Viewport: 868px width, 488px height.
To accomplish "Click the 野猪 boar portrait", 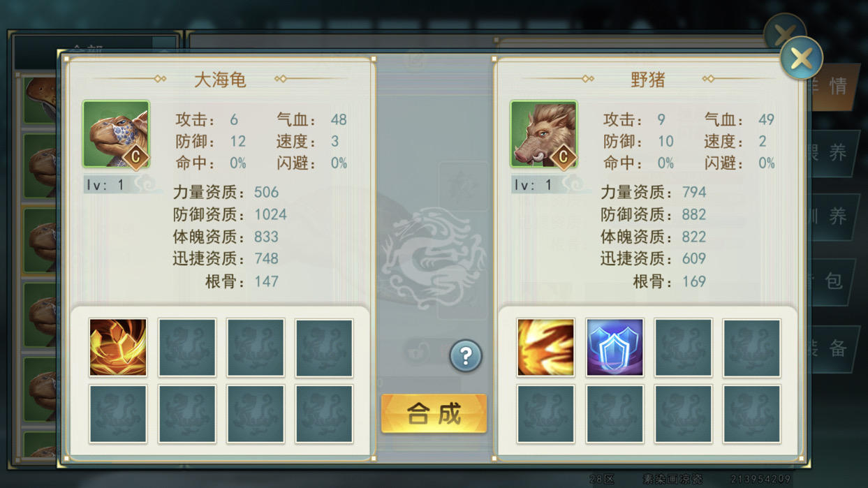I will 544,135.
